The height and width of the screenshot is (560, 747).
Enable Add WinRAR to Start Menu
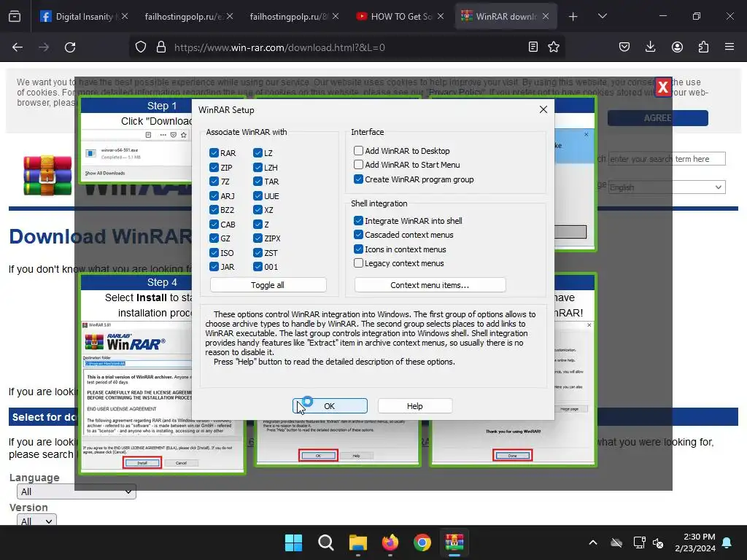(358, 165)
